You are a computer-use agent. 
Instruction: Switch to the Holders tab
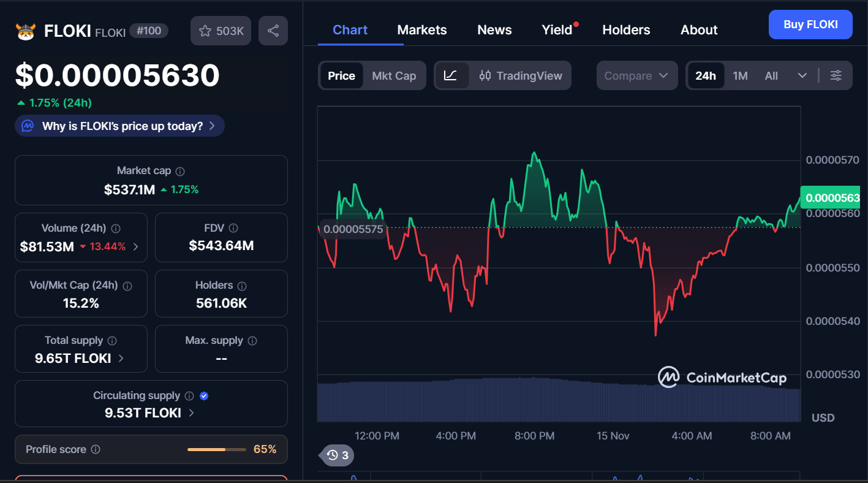click(x=626, y=30)
